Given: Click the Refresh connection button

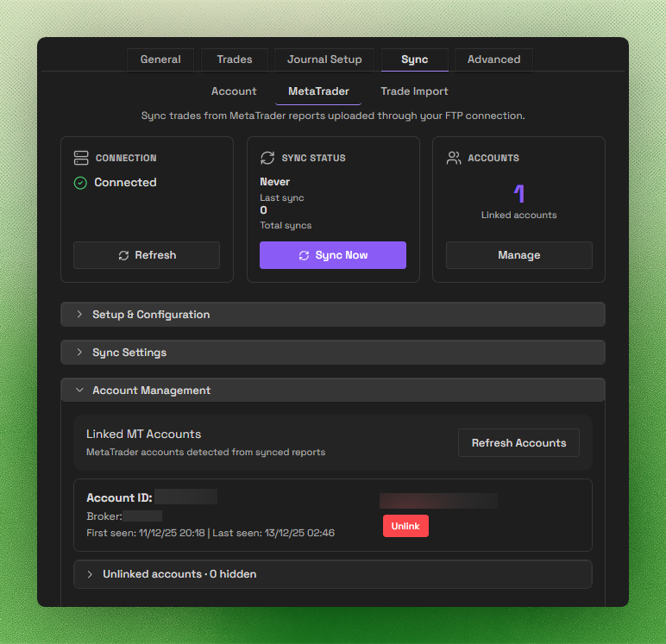Looking at the screenshot, I should click(x=147, y=255).
